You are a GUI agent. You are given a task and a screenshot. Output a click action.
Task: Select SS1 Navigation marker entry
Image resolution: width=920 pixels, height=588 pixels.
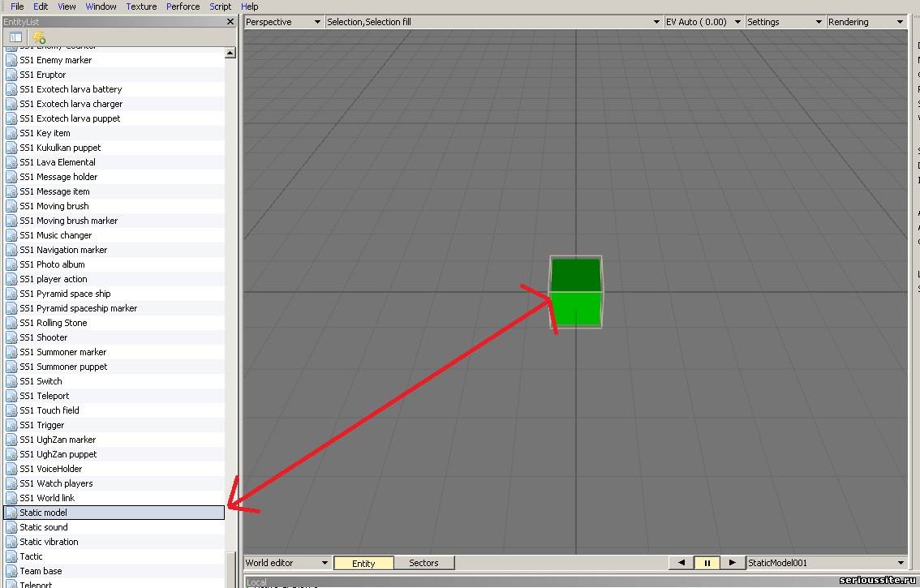[114, 250]
